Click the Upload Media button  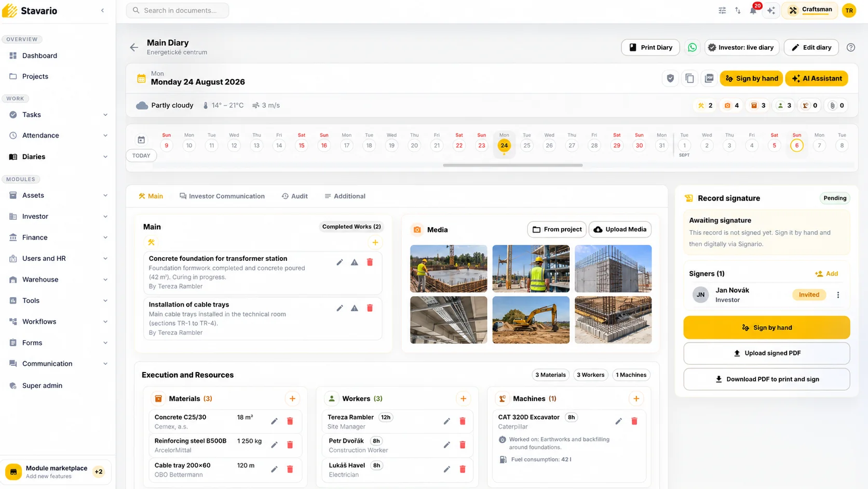[x=620, y=230]
